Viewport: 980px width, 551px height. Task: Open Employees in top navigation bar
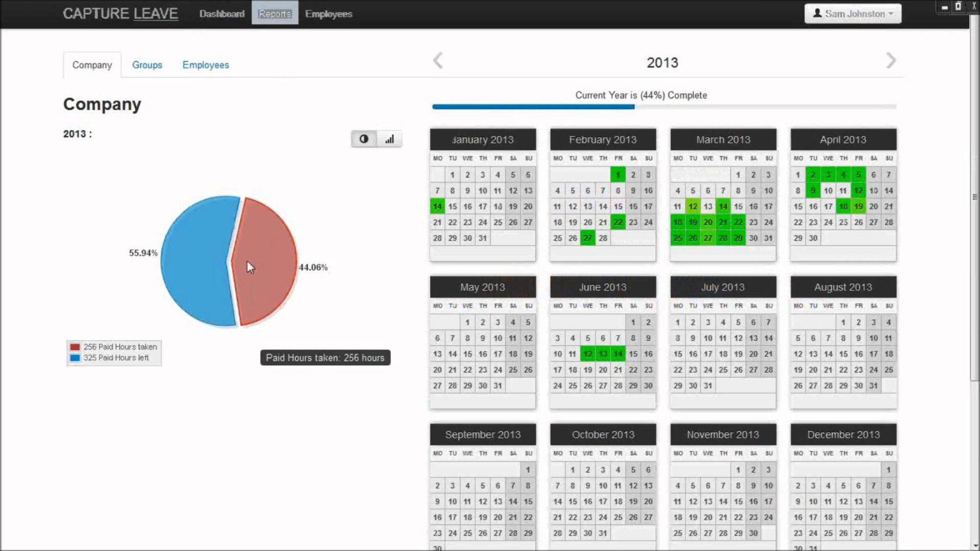[x=329, y=14]
